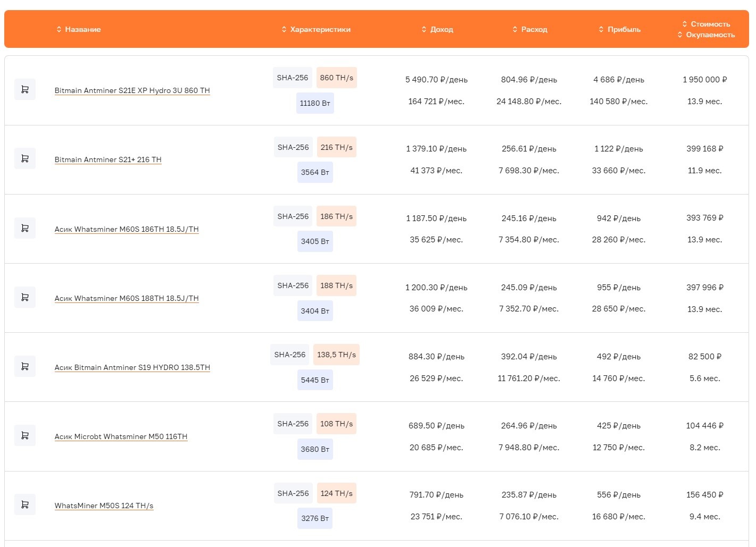Click cart icon for Whatsminer M60S 188TH
Screen dimensions: 756x547
tap(24, 297)
